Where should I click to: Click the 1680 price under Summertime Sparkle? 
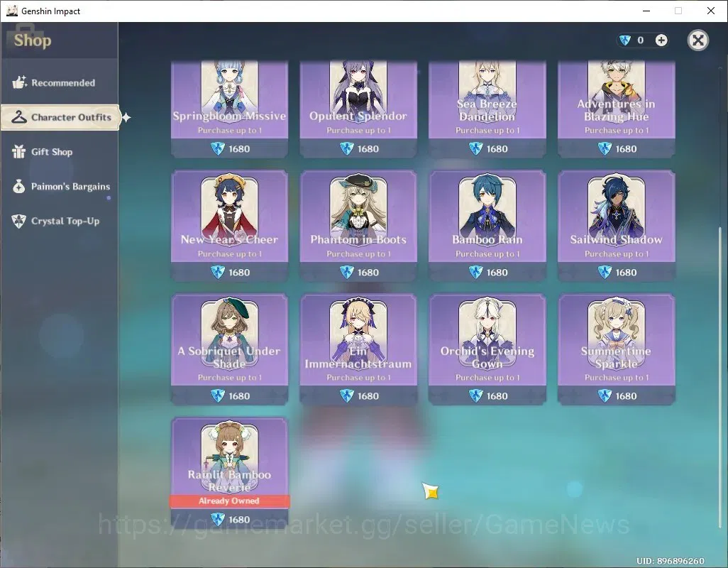[x=626, y=396]
